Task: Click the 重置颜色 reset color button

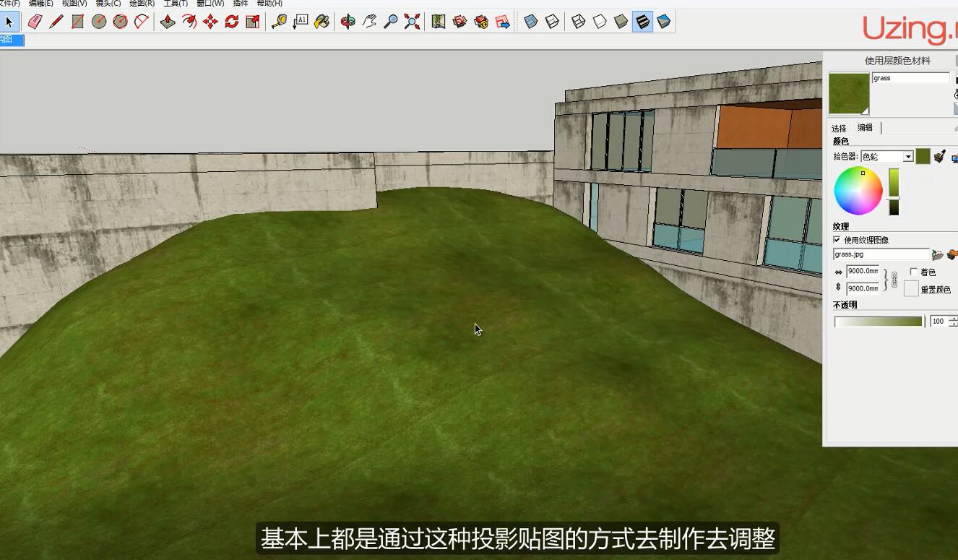Action: point(911,289)
